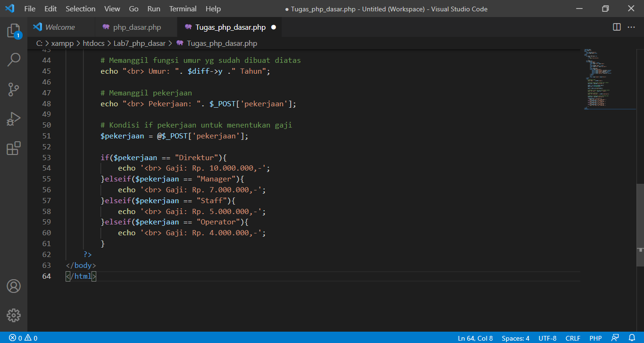Change the language mode from PHP
This screenshot has height=343, width=644.
coord(595,337)
